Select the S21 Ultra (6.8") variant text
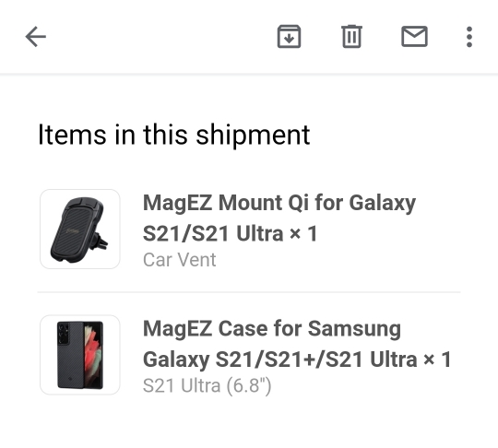This screenshot has height=448, width=498. [207, 385]
